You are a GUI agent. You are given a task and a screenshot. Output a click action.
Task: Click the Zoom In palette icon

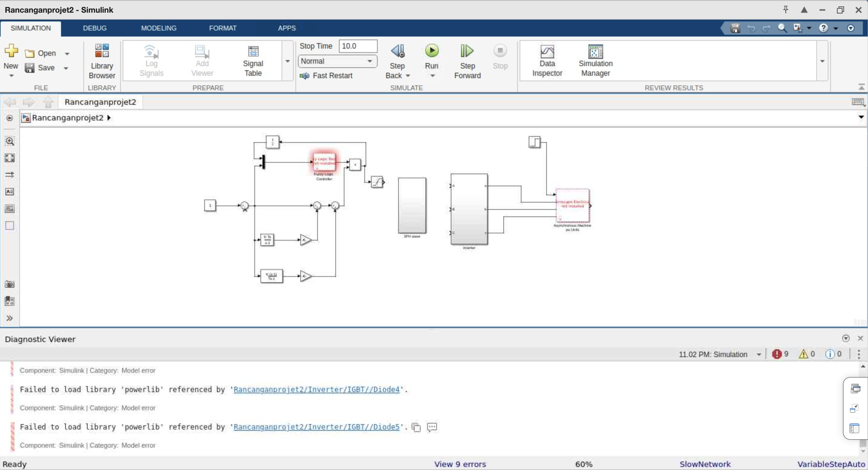point(10,141)
